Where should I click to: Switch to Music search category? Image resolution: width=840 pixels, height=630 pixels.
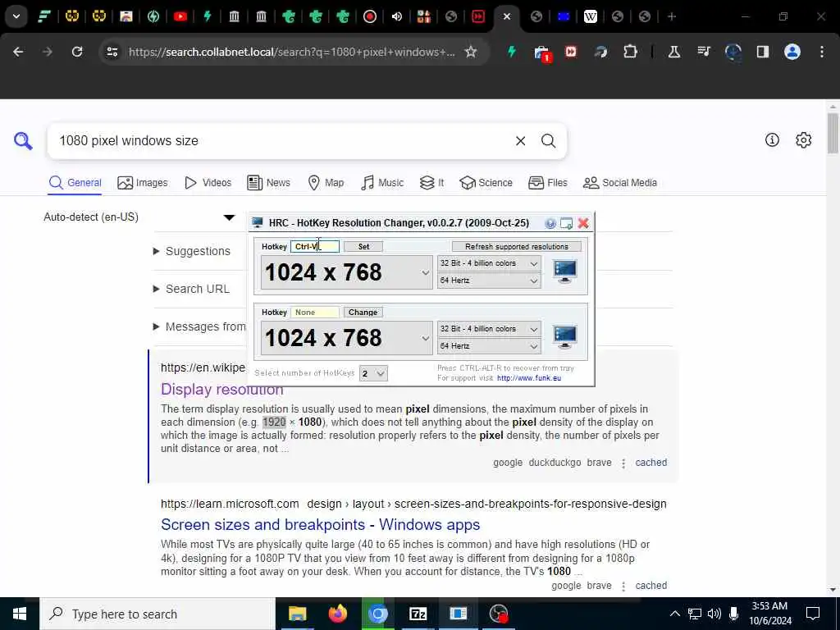pos(382,183)
